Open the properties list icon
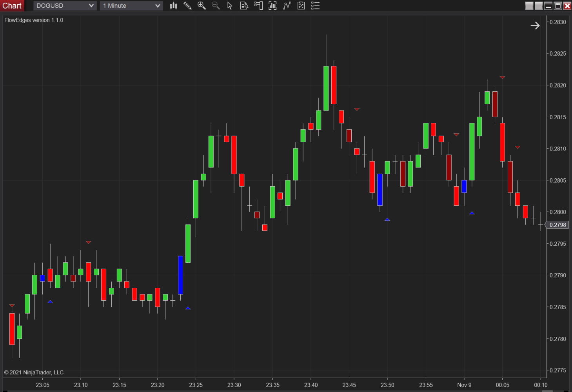The image size is (572, 392). coord(315,5)
